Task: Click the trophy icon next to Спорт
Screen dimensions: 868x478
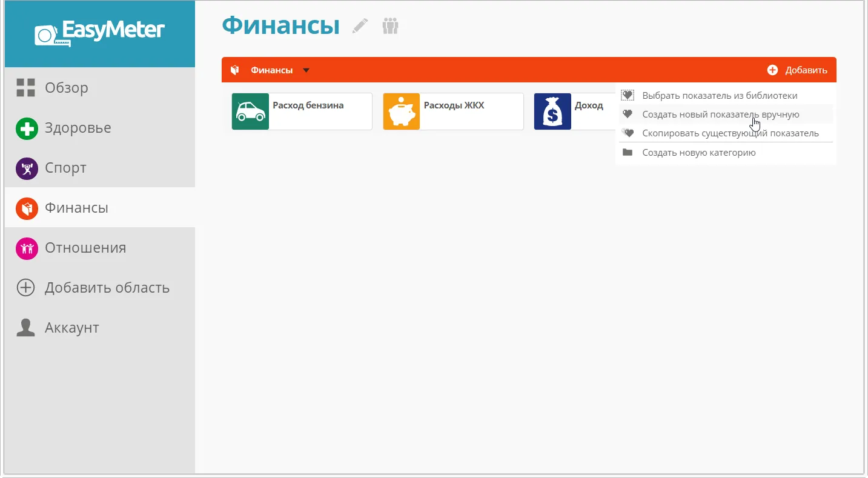Action: click(x=27, y=168)
